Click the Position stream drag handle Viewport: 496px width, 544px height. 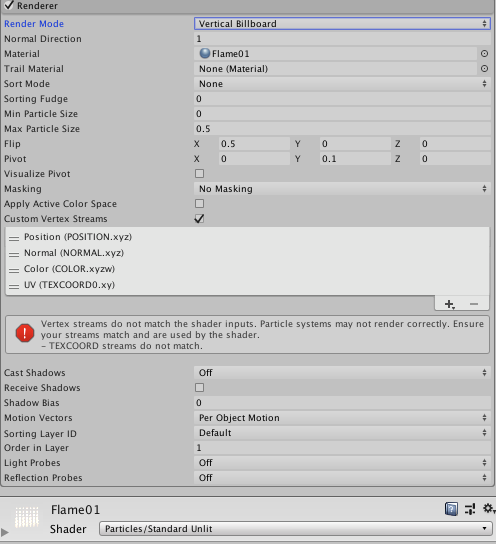pyautogui.click(x=14, y=238)
